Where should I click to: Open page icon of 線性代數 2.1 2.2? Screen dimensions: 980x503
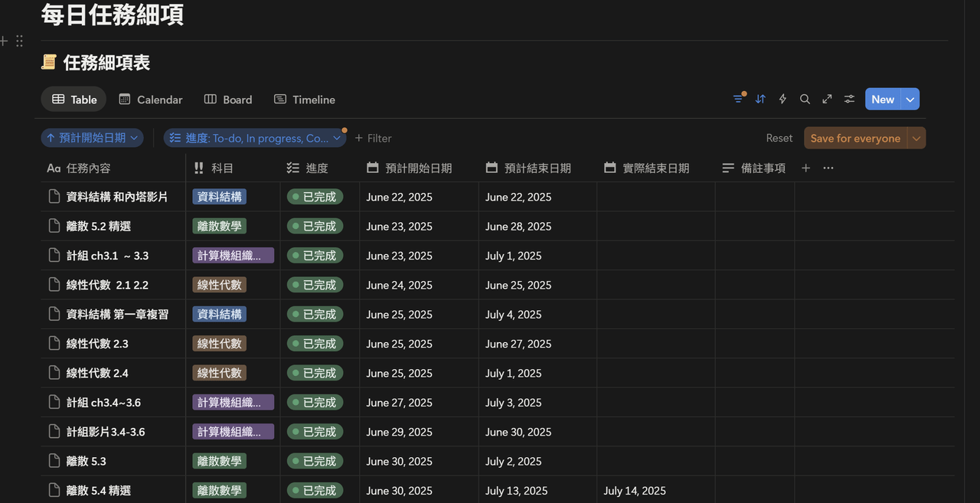click(54, 285)
